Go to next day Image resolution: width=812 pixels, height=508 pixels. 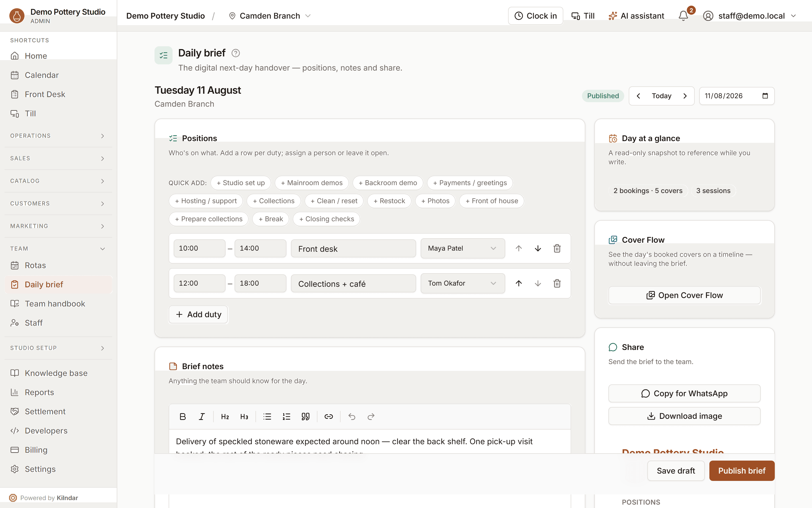(685, 96)
